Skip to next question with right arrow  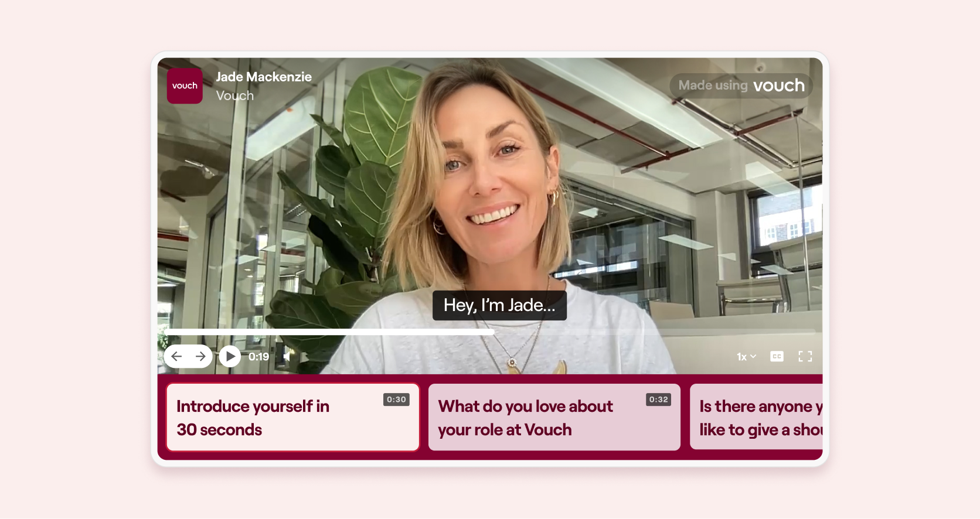200,356
